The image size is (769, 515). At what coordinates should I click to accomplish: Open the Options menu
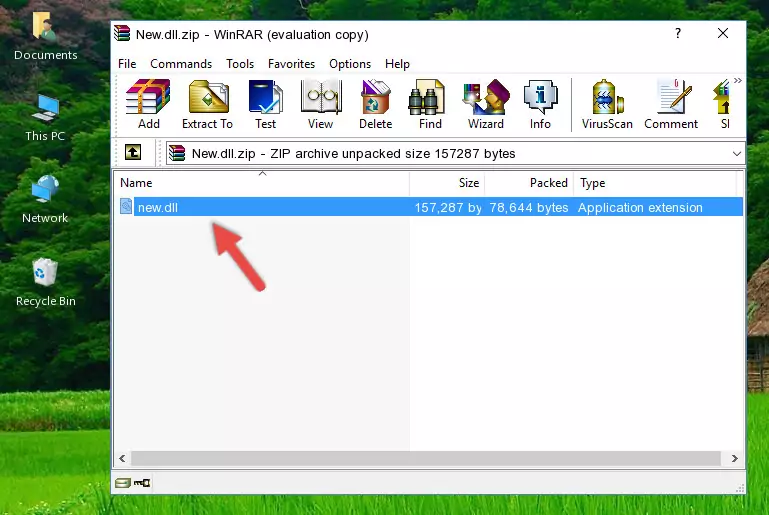[350, 64]
